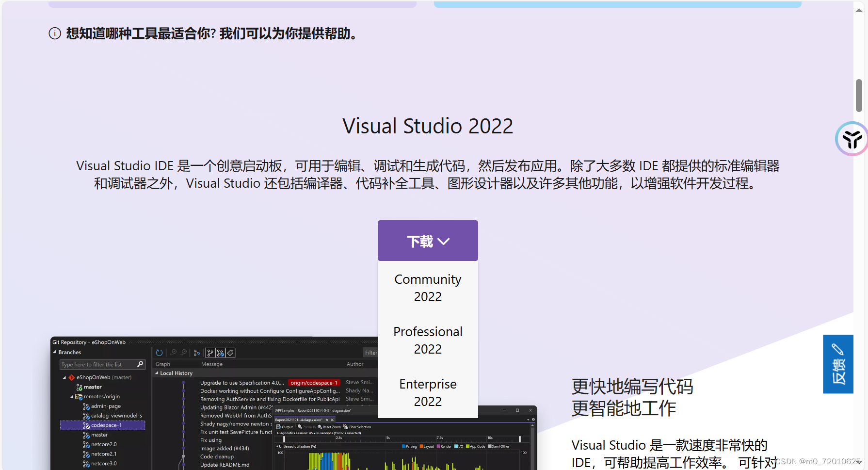
Task: Click the branch graph icon after pull icon
Action: point(196,353)
